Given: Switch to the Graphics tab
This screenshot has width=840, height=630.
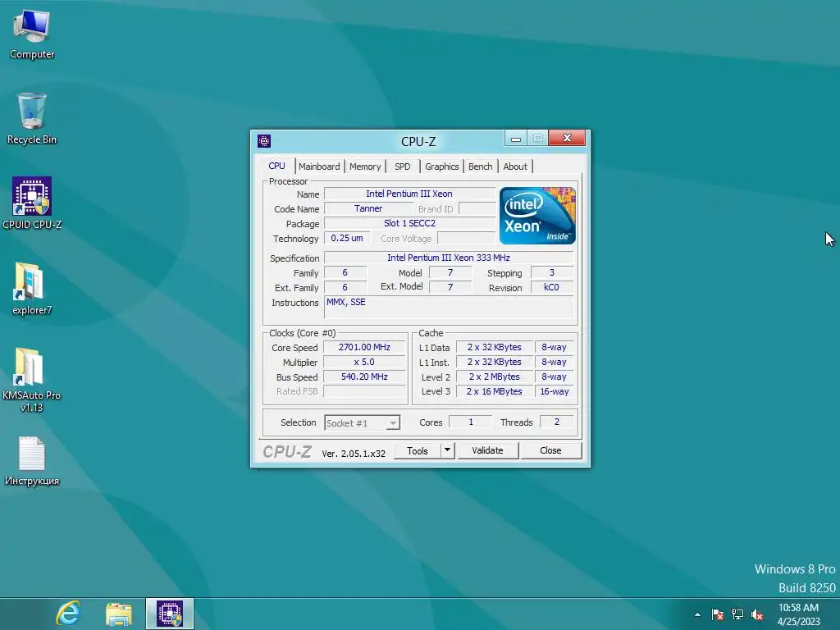Looking at the screenshot, I should [442, 167].
